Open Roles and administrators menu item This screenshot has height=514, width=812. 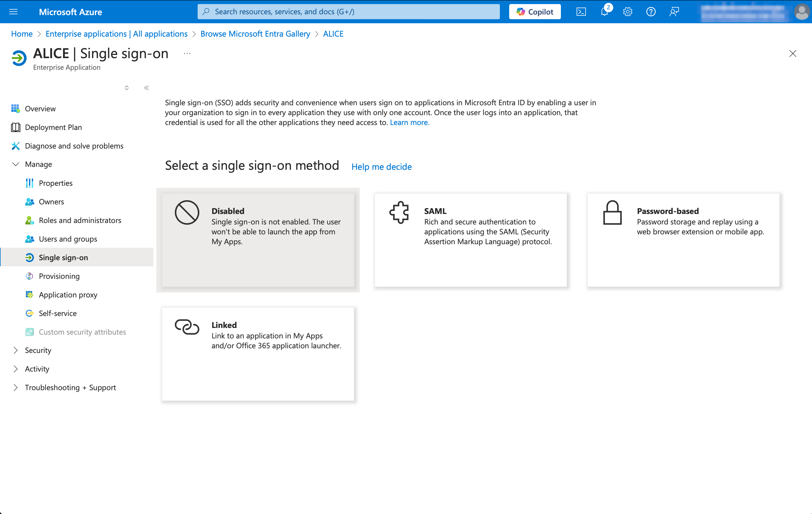(77, 220)
